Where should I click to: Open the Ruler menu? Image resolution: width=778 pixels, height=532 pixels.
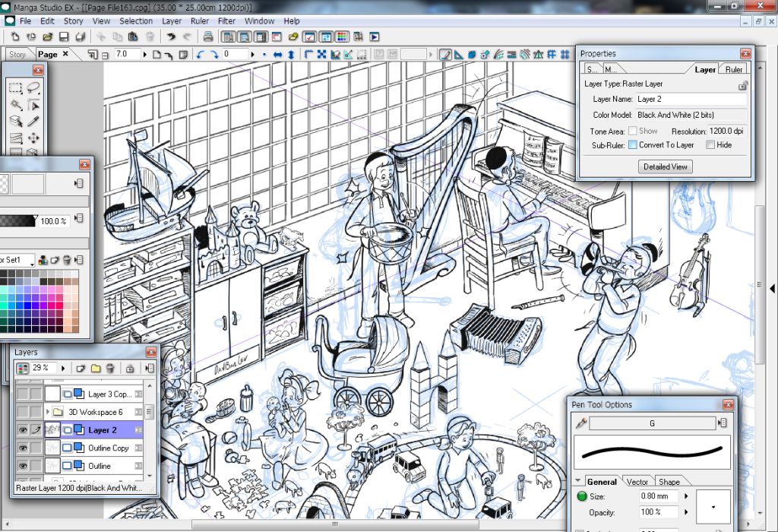pos(200,21)
